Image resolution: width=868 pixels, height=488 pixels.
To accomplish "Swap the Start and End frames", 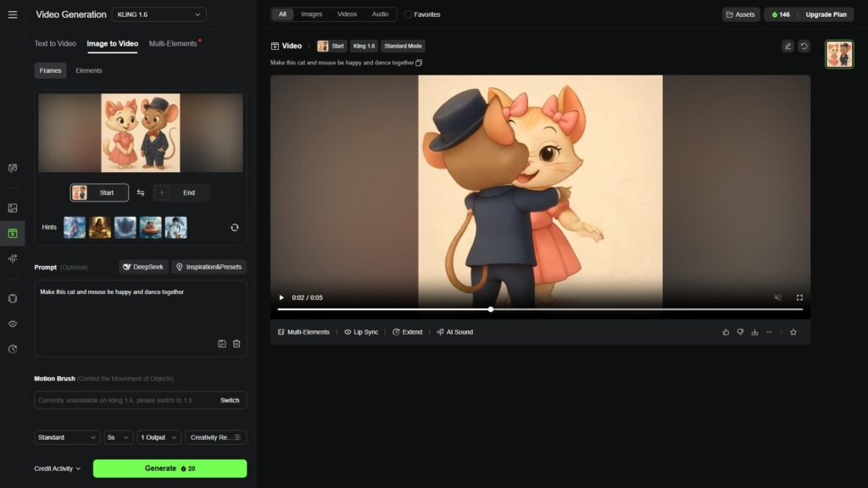I will pyautogui.click(x=141, y=193).
